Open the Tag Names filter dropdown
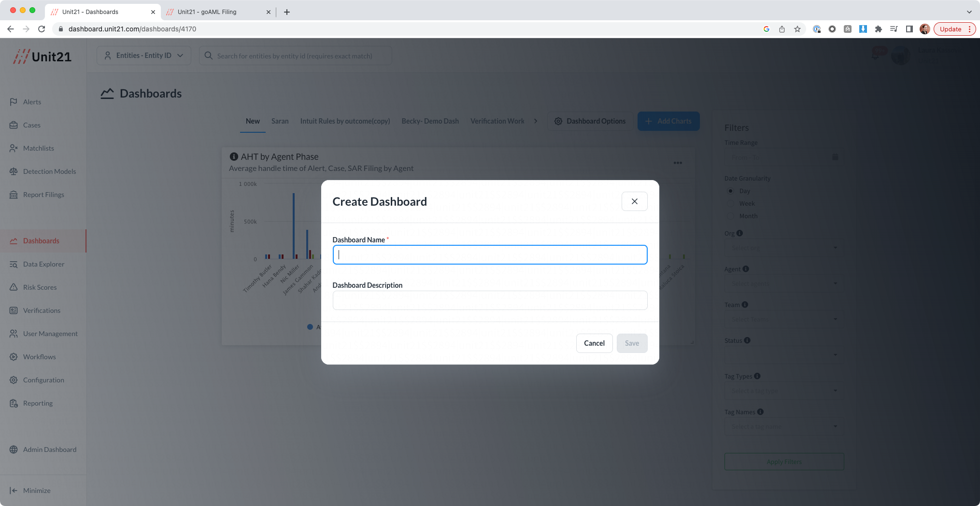980x506 pixels. 784,426
